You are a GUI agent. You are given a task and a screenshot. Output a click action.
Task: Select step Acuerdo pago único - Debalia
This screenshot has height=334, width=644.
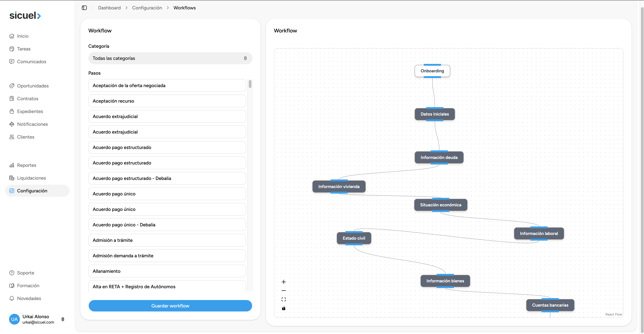tap(167, 225)
